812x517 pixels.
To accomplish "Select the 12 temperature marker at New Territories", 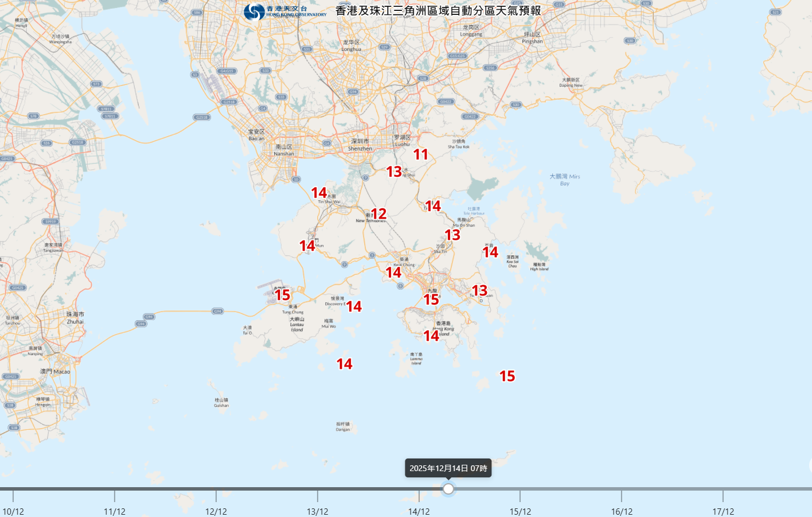I will click(x=378, y=214).
